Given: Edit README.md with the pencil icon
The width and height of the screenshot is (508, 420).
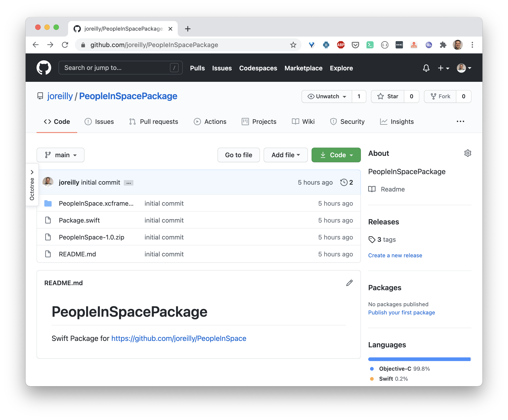Looking at the screenshot, I should click(349, 283).
